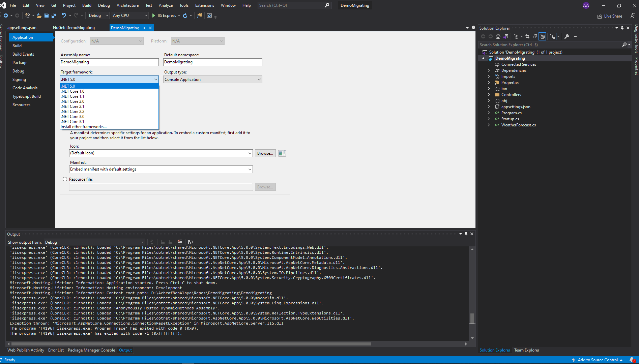This screenshot has height=364, width=639.
Task: Click the Assembly name input field
Action: [x=109, y=62]
